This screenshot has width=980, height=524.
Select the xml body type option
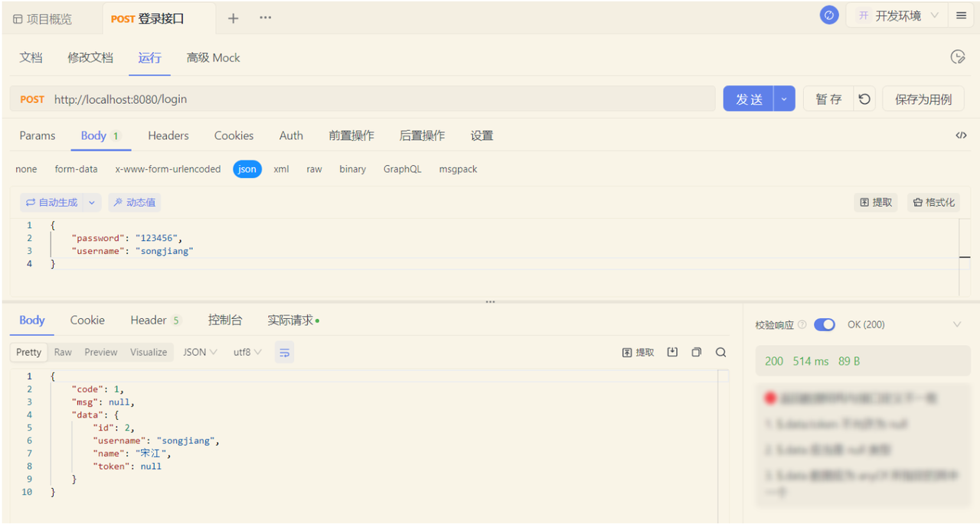click(281, 169)
